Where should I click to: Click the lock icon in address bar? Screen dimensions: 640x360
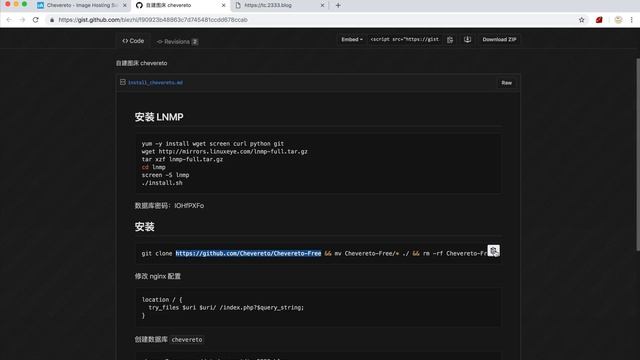52,20
